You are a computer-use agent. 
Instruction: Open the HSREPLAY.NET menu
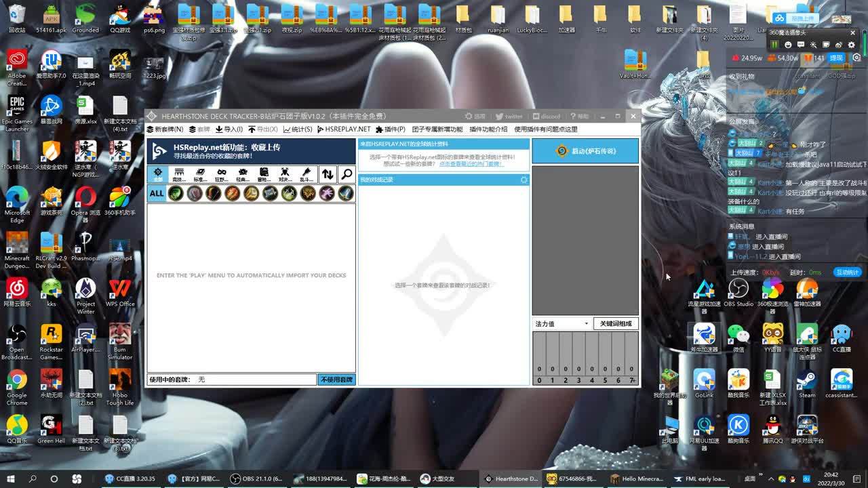344,129
